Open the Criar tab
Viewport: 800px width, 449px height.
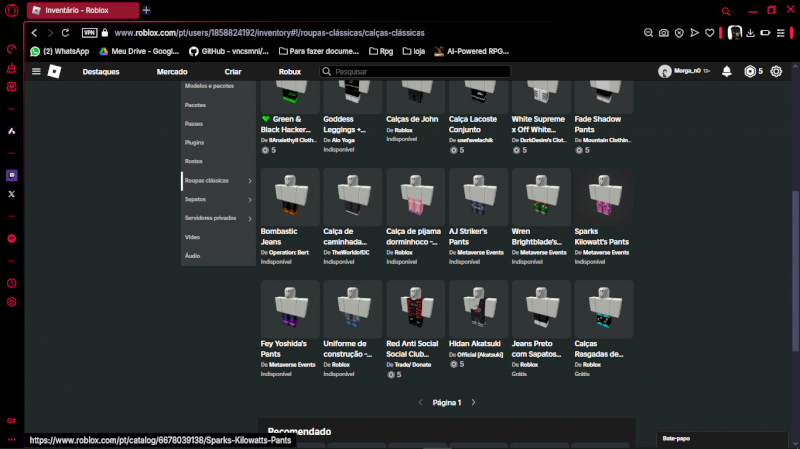tap(233, 72)
